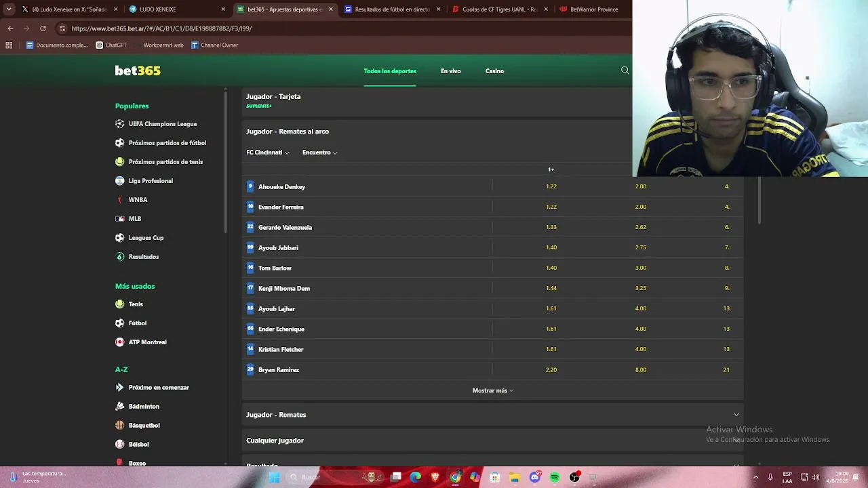Open Microsoft Edge from the taskbar
This screenshot has height=488, width=868.
(415, 477)
